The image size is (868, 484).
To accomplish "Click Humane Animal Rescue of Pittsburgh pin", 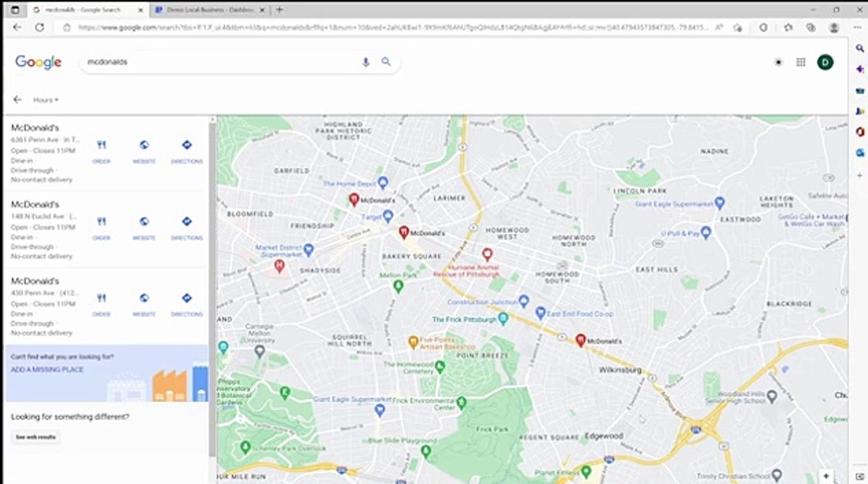I will (x=488, y=255).
